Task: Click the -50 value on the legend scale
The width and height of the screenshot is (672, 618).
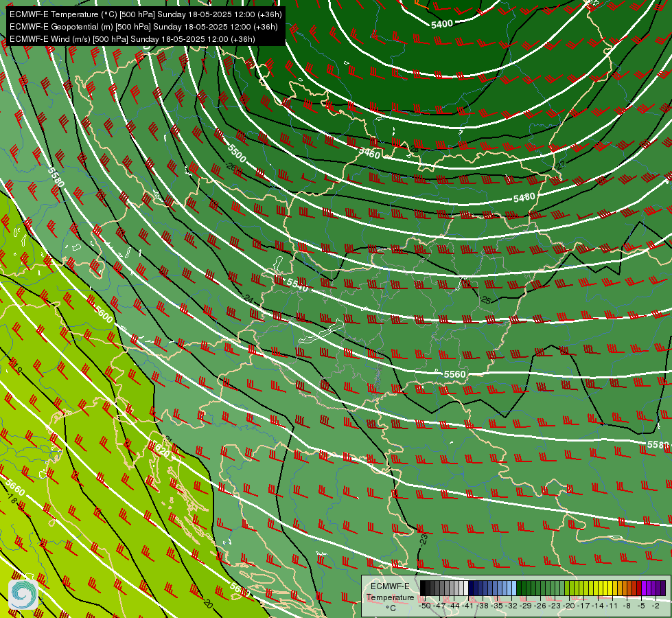Action: pyautogui.click(x=425, y=606)
